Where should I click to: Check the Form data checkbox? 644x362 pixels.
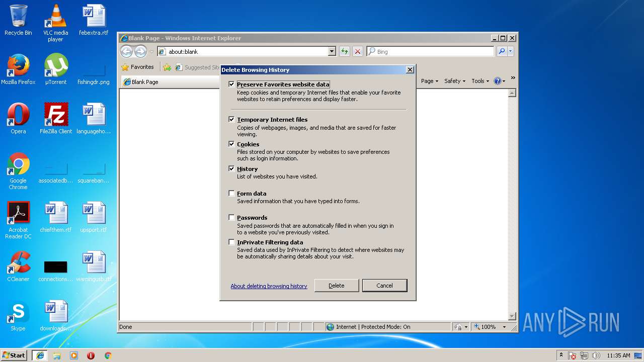point(231,193)
